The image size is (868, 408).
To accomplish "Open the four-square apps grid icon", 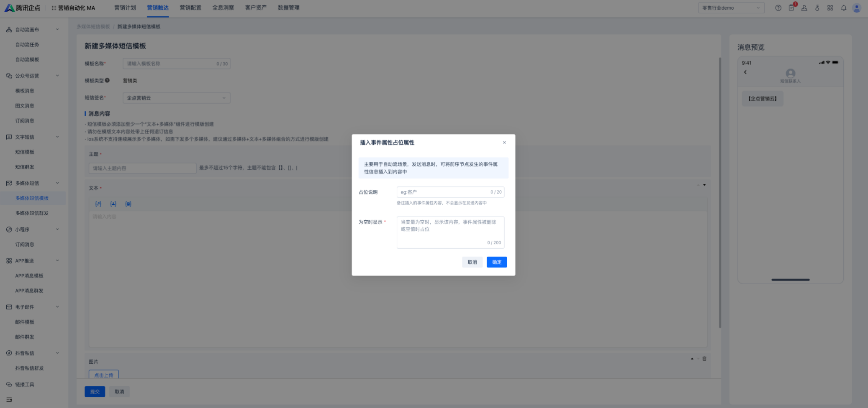I will [x=830, y=8].
